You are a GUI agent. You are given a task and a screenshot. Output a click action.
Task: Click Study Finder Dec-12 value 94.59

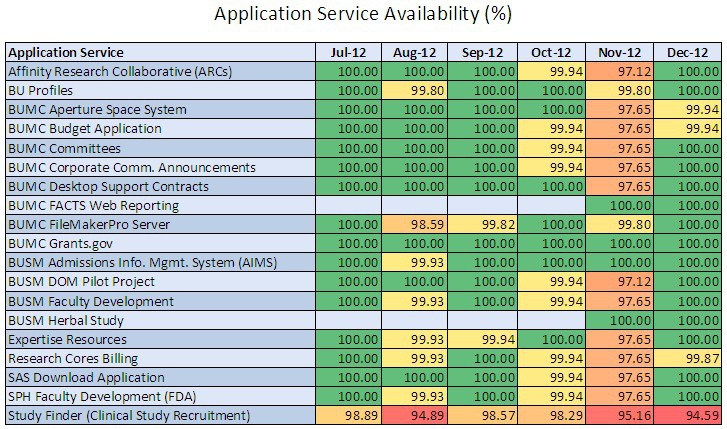[688, 416]
